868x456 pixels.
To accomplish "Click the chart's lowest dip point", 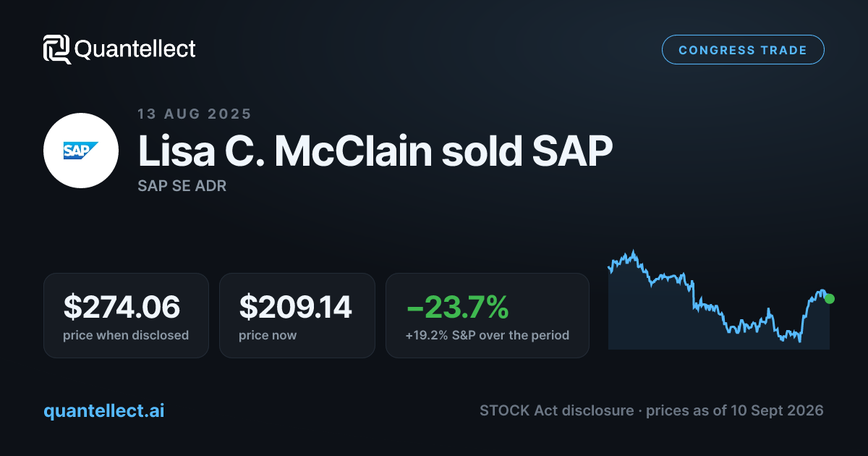I will coord(799,341).
